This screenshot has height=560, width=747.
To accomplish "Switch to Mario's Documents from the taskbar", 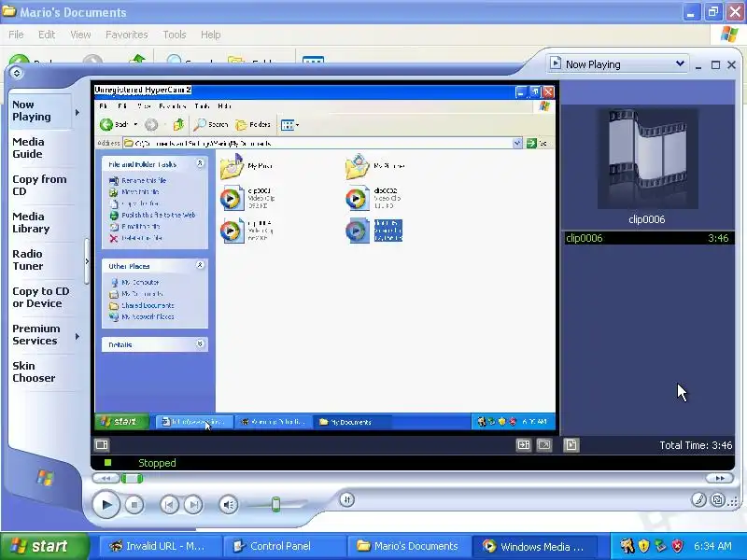I will pos(408,546).
